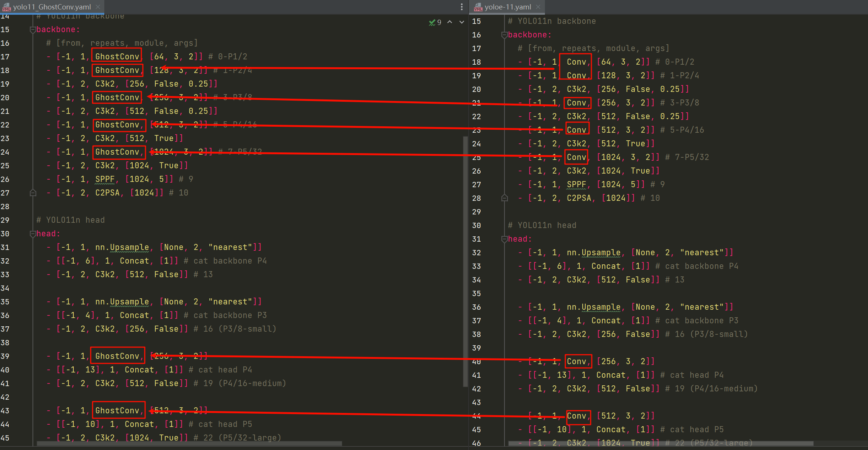Click '# cat backbone P4' comment in left editor

(x=225, y=261)
